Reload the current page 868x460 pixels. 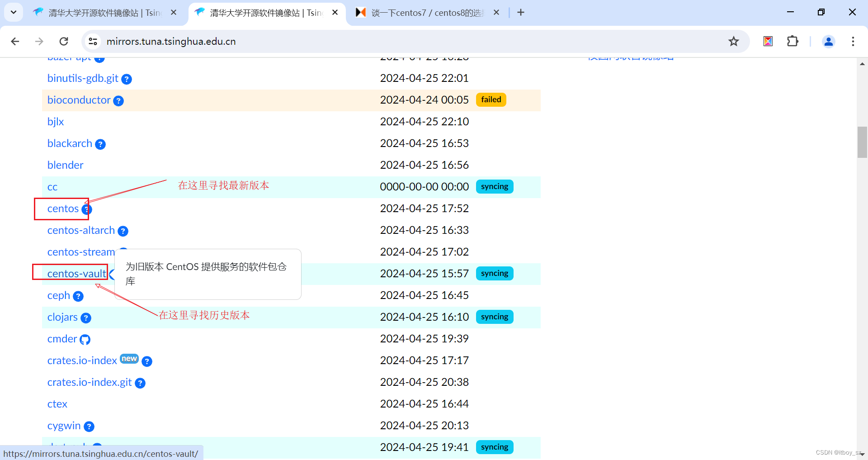tap(64, 42)
